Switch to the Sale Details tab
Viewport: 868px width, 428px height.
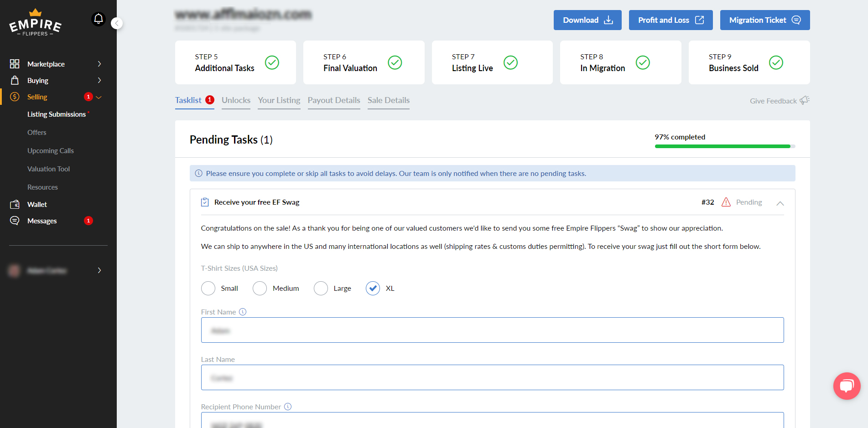coord(389,100)
